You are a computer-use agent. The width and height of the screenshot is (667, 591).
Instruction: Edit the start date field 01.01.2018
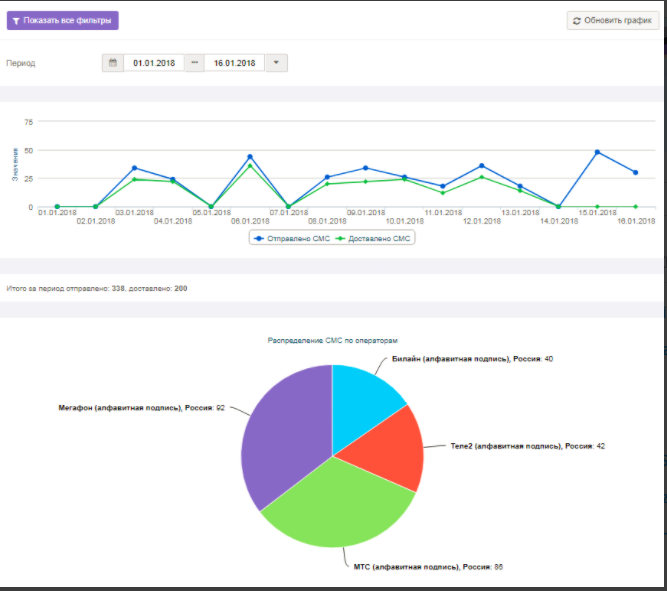154,63
